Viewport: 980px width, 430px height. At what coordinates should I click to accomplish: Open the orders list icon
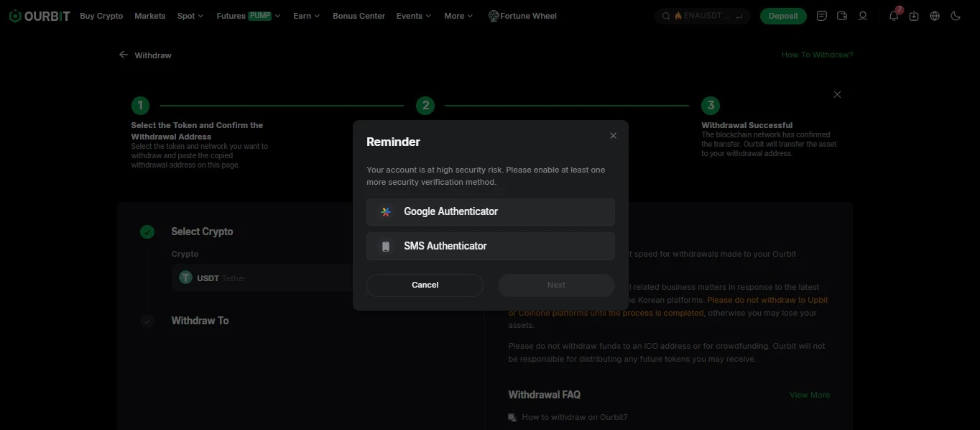(x=822, y=16)
